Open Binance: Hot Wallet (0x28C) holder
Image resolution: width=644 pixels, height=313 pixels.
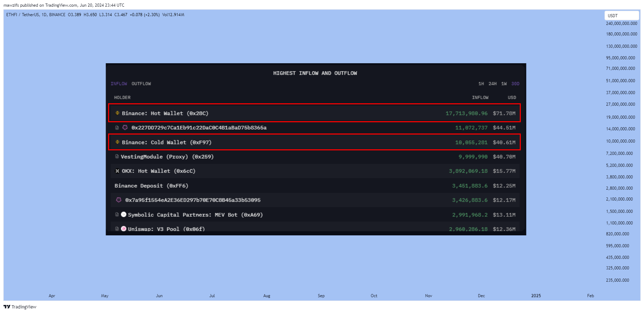165,113
